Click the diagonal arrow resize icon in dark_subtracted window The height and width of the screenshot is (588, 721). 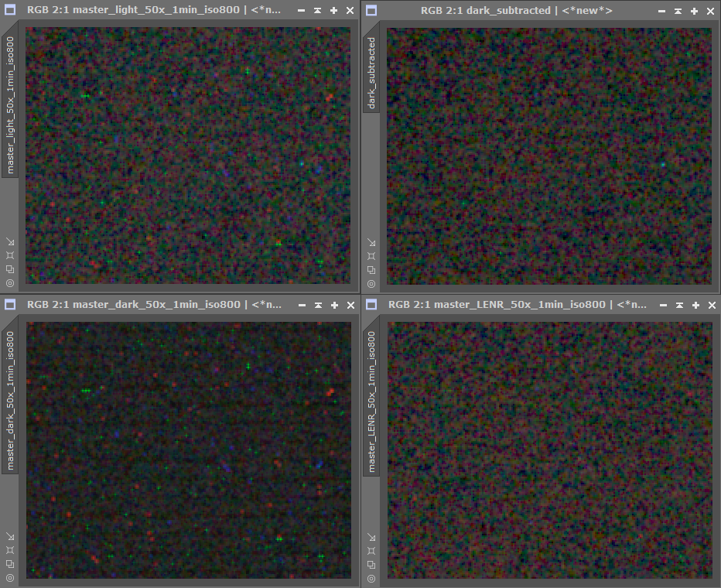click(x=371, y=241)
